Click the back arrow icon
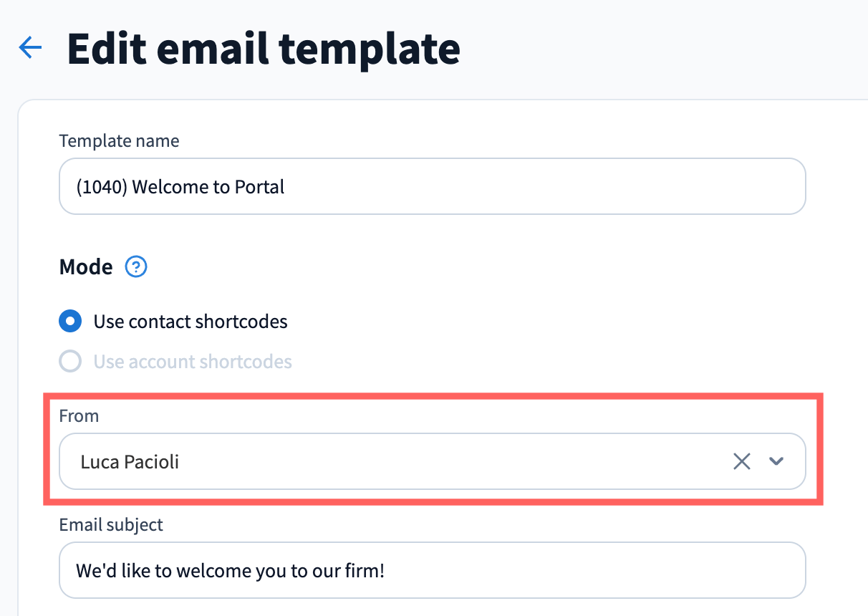Screen dimensions: 868x616 [30, 49]
